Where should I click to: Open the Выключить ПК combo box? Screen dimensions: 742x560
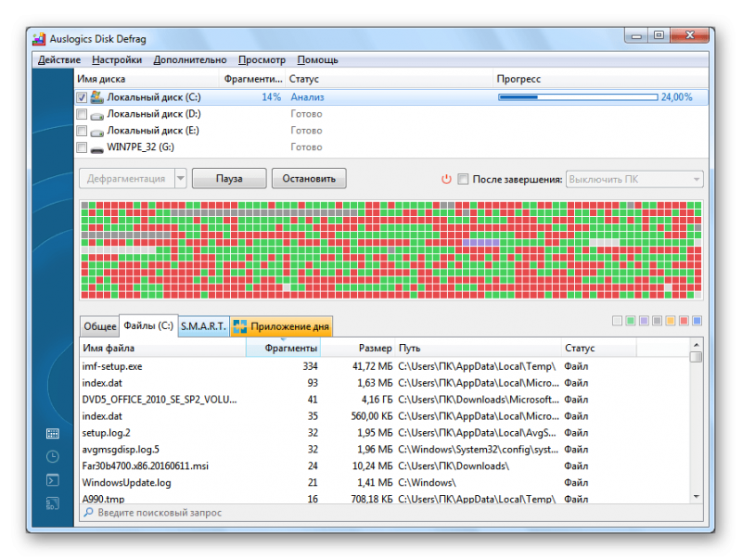(x=634, y=179)
